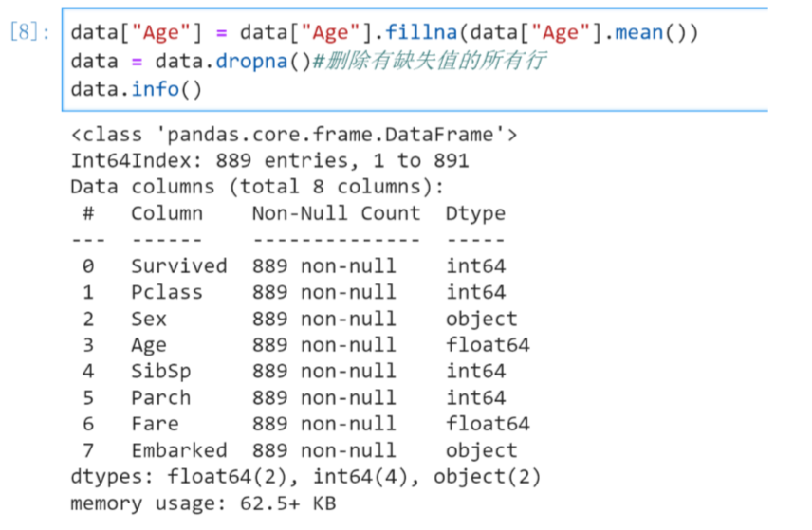The image size is (812, 530).
Task: Click the pandas.core.frame.DataFrame class output line
Action: [x=294, y=135]
